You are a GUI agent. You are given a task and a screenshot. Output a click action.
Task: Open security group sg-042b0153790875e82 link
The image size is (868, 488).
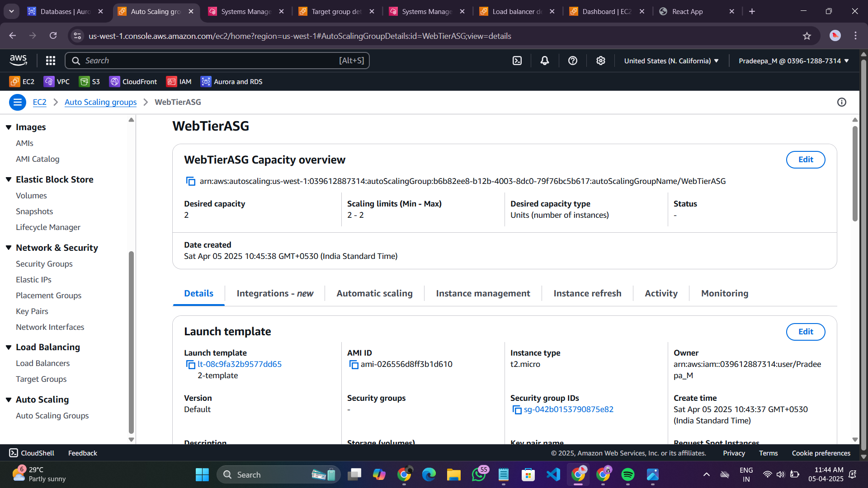[568, 409]
